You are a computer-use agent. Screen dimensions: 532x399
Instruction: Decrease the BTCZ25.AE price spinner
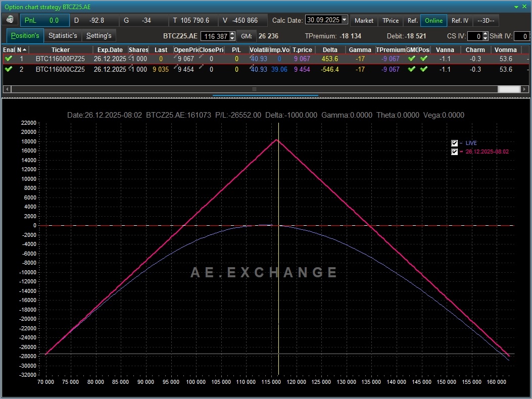pos(232,38)
